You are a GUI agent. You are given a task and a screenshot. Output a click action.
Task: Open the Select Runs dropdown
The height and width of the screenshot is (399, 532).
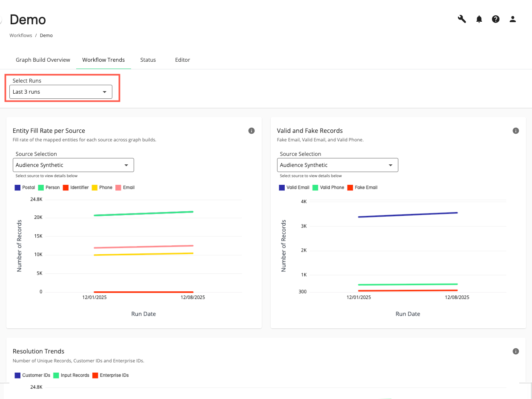(x=61, y=92)
